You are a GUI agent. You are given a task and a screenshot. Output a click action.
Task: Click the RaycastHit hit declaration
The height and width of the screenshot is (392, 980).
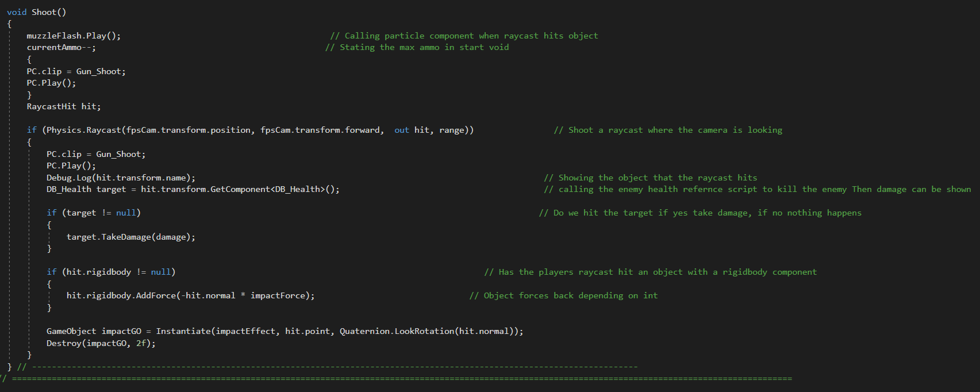63,106
